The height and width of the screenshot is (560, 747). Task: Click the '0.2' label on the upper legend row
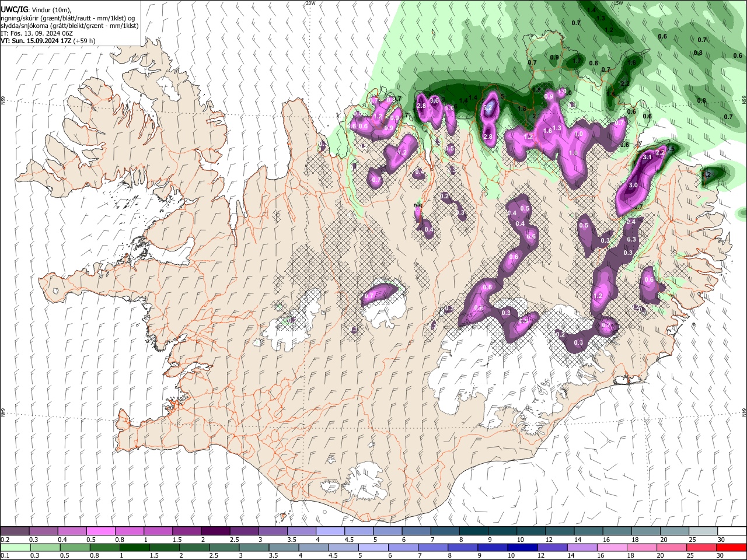[5, 540]
